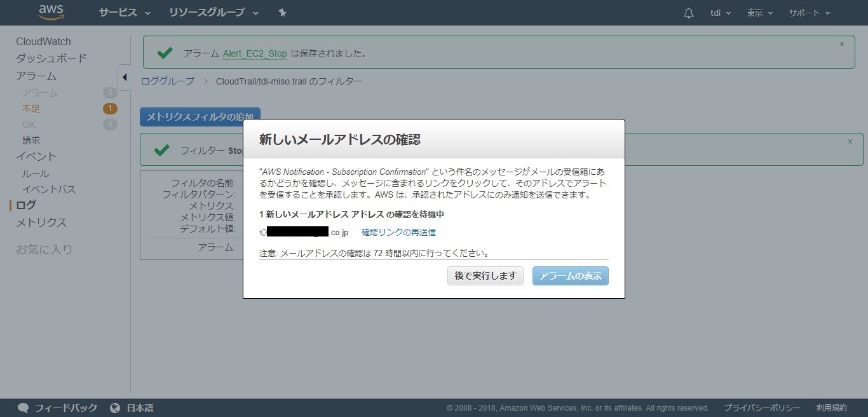This screenshot has width=868, height=417.
Task: Expand the リソースグループ dropdown
Action: (214, 13)
